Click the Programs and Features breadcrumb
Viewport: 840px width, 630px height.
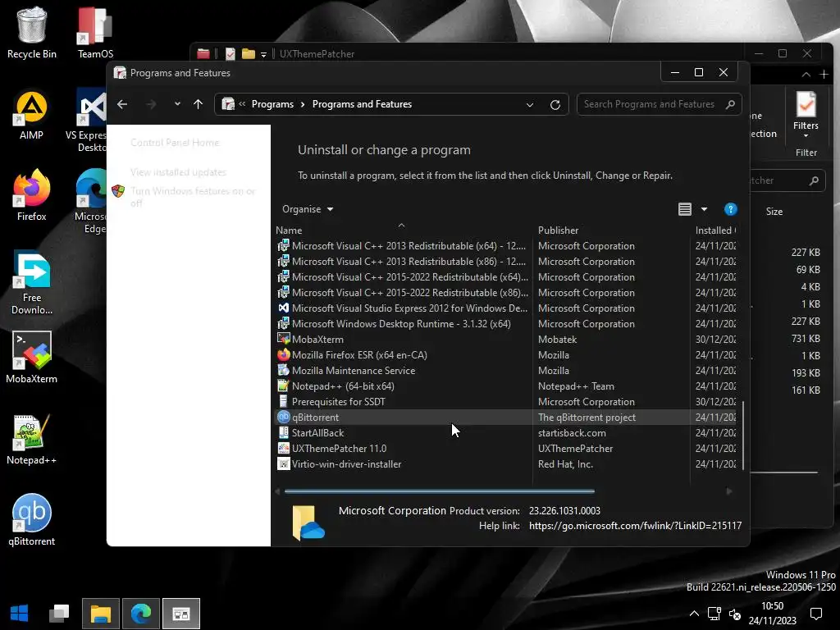[362, 104]
